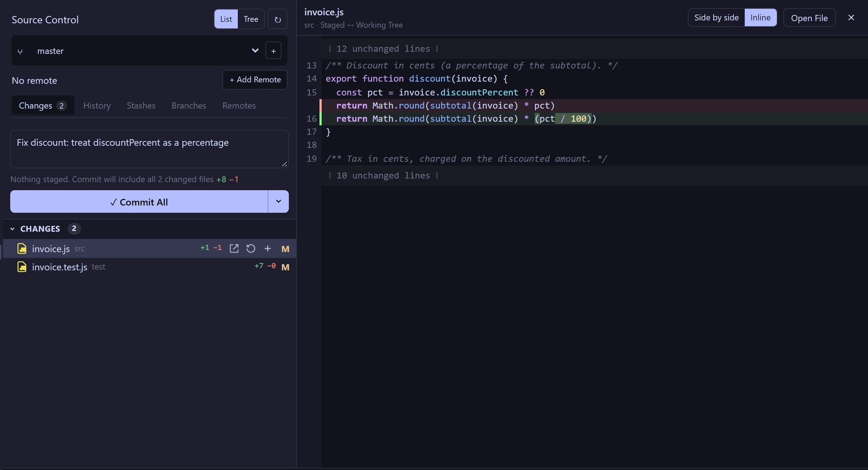Click the invoice.js file icon
Viewport: 868px width, 470px height.
point(22,248)
